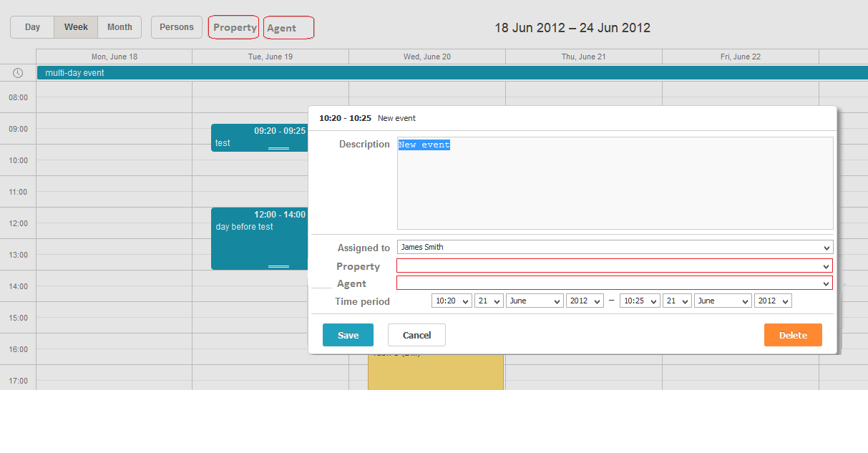The image size is (868, 453).
Task: Click the Thu, June 21 column header
Action: [x=584, y=57]
